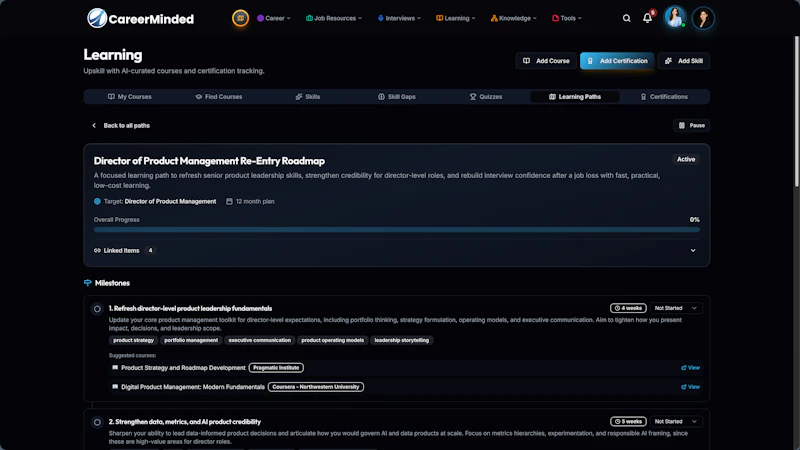Open the notifications bell
Image resolution: width=800 pixels, height=450 pixels.
(647, 18)
